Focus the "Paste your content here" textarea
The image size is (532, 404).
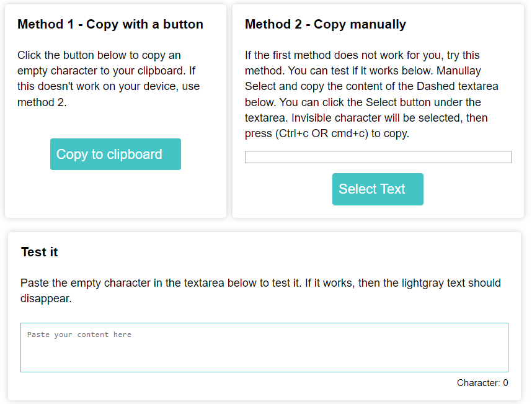click(264, 348)
